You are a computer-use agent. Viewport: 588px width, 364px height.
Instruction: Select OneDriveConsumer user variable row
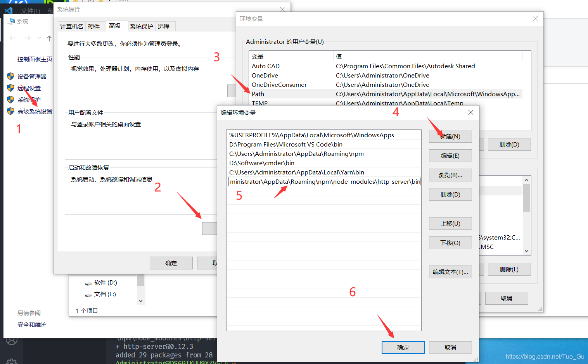click(386, 85)
